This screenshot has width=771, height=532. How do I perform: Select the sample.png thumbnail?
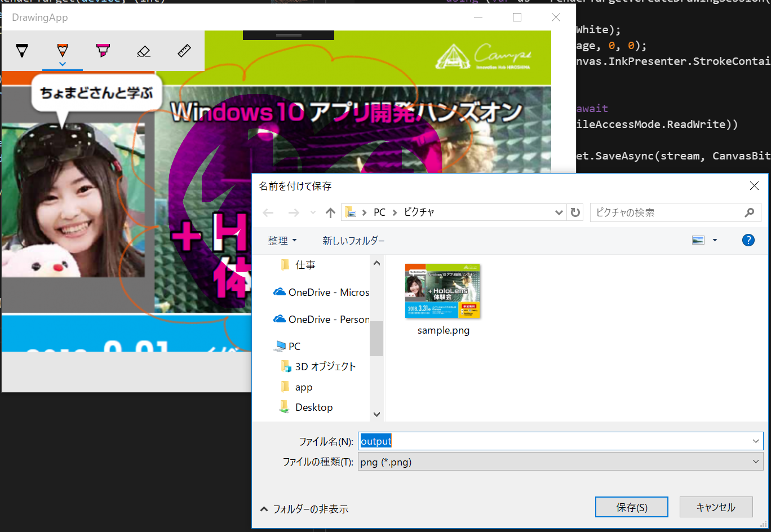pos(443,291)
